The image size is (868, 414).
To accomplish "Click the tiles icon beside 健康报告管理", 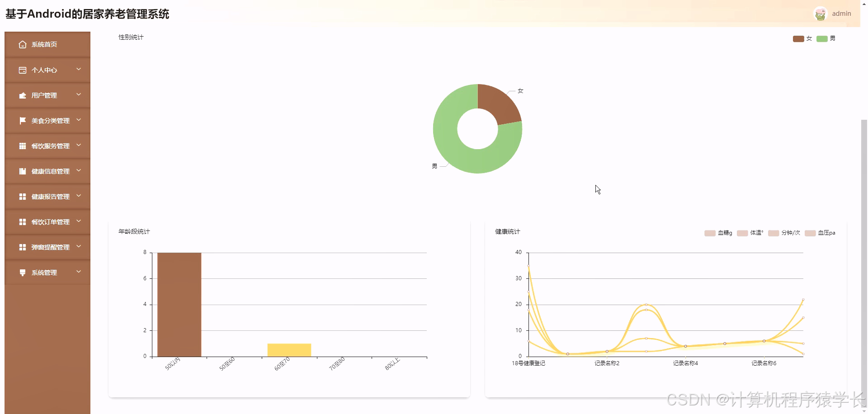I will point(23,197).
